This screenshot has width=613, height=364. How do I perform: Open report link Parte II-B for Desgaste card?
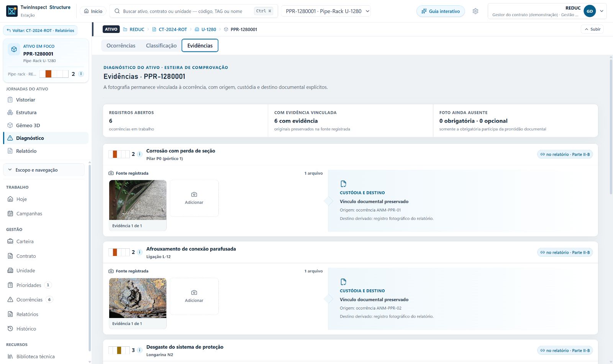565,351
